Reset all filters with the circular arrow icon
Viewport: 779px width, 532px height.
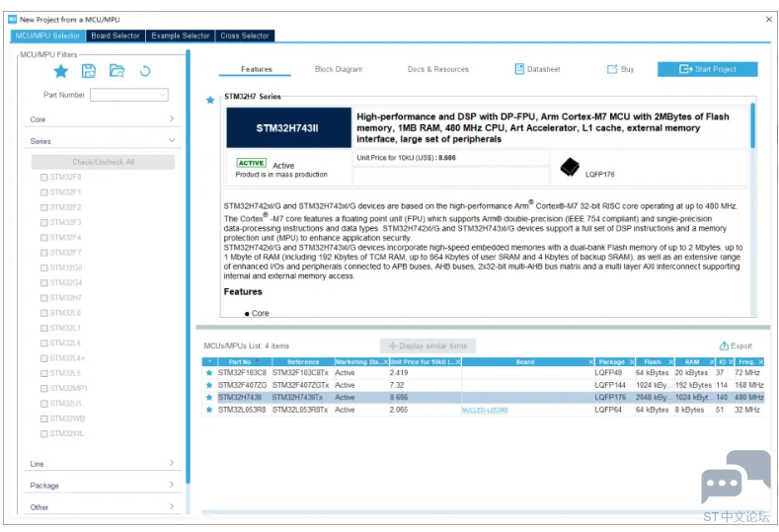tap(144, 71)
